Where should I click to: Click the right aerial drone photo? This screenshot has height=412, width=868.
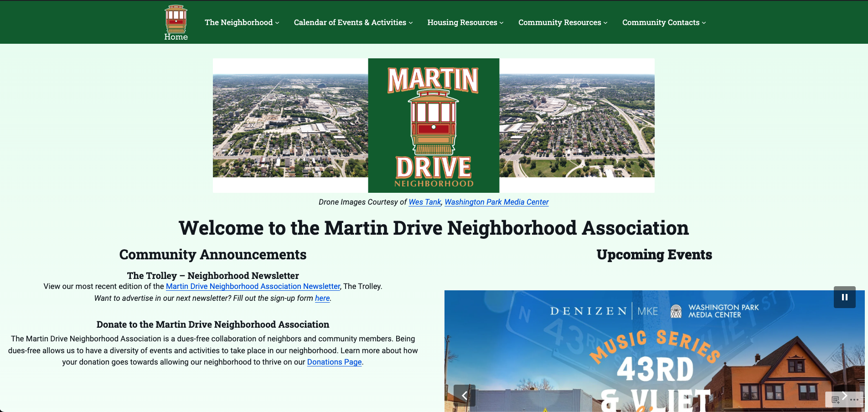tap(577, 125)
